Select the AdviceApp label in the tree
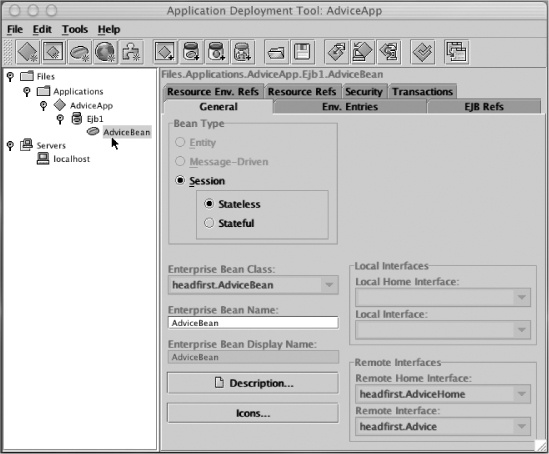 [91, 105]
